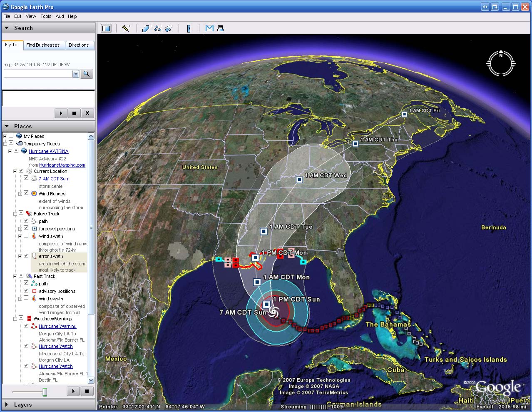
Task: Select the Add Polygon tool
Action: (147, 28)
